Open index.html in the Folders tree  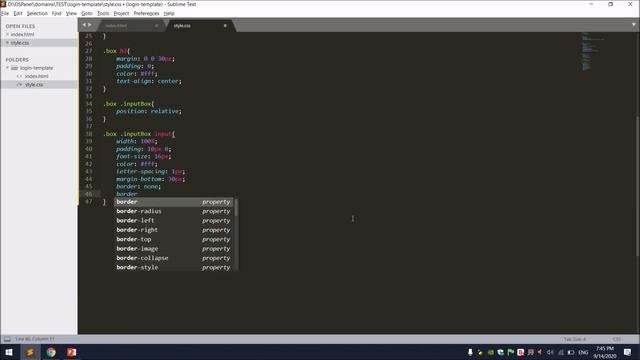pos(37,76)
